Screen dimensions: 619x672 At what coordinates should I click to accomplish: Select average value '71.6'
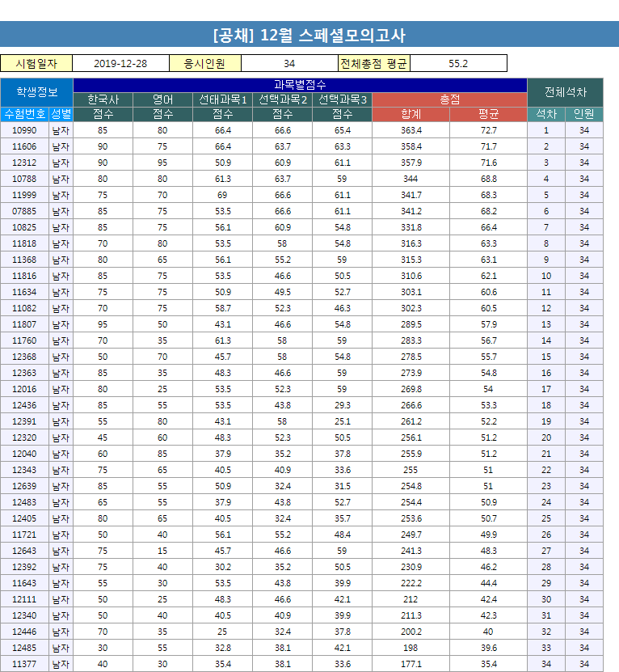click(x=488, y=163)
